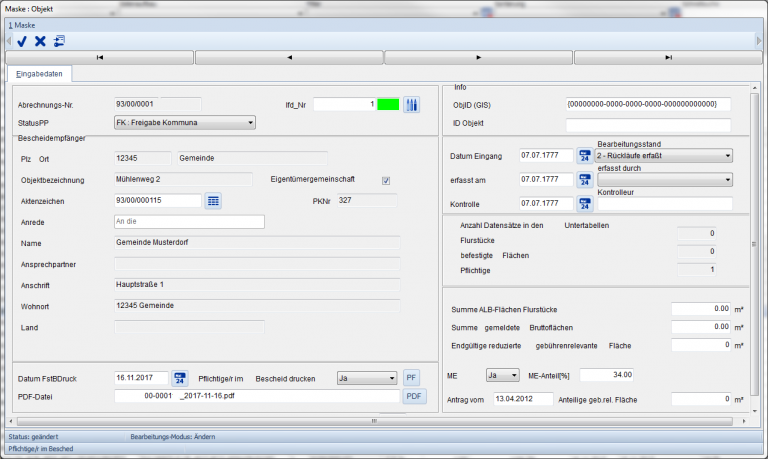
Task: Click the Aktenzeichen field 93/00/000115
Action: (158, 201)
